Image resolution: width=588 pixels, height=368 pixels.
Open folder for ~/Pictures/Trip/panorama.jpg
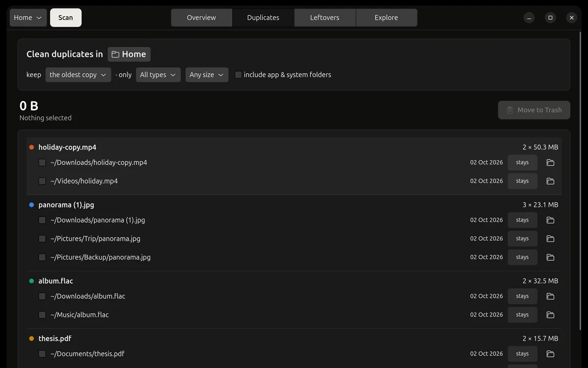pyautogui.click(x=550, y=238)
